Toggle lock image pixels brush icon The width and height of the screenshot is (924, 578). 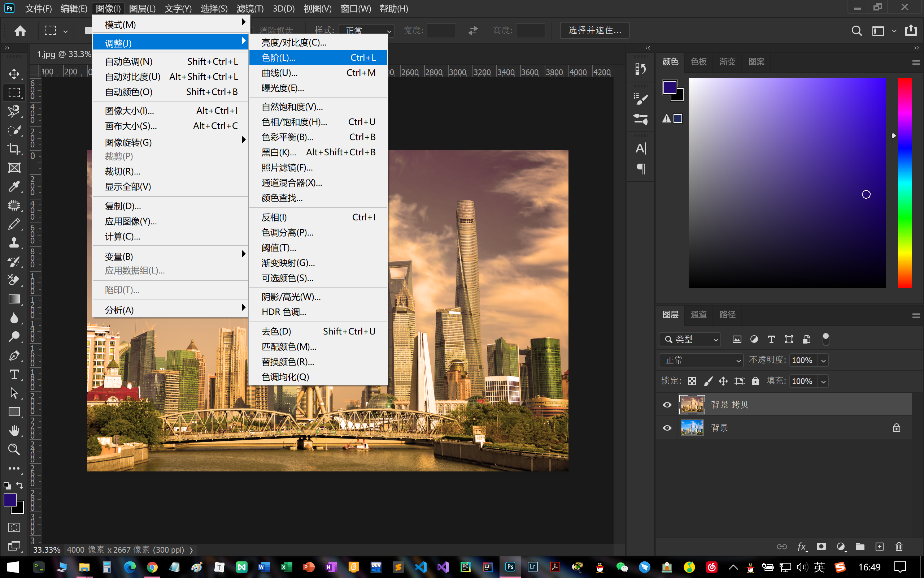[707, 381]
